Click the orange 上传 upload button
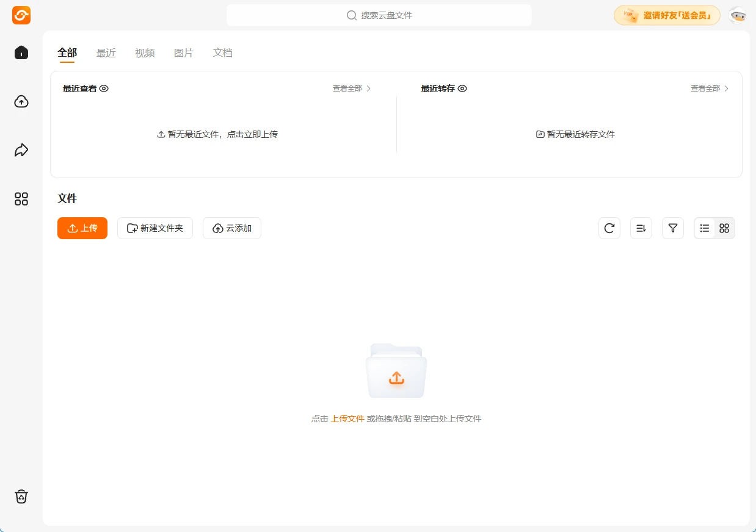The image size is (756, 532). (82, 228)
